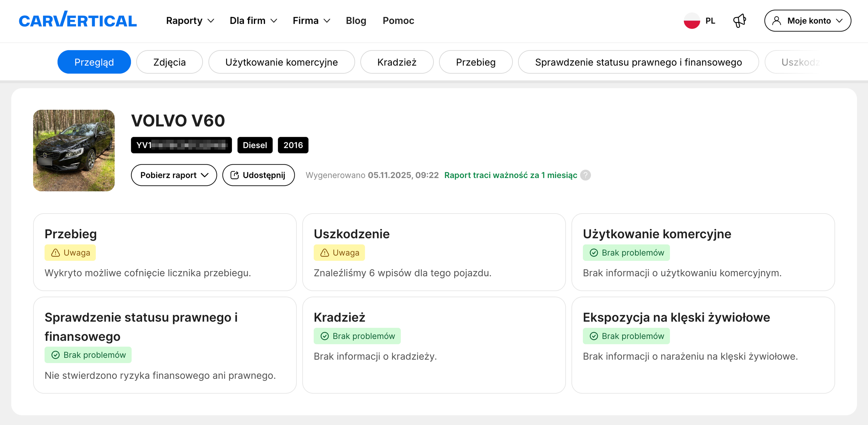Open the Pobierz raport dropdown
This screenshot has width=868, height=425.
(174, 175)
